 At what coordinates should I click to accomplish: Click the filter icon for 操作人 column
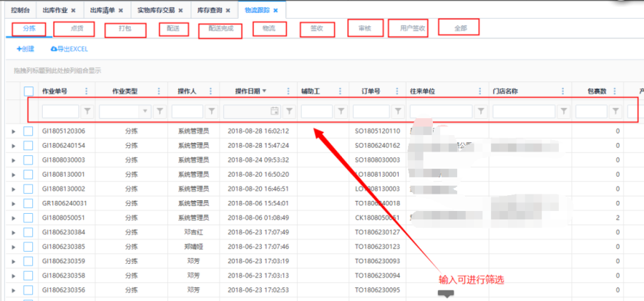[212, 112]
